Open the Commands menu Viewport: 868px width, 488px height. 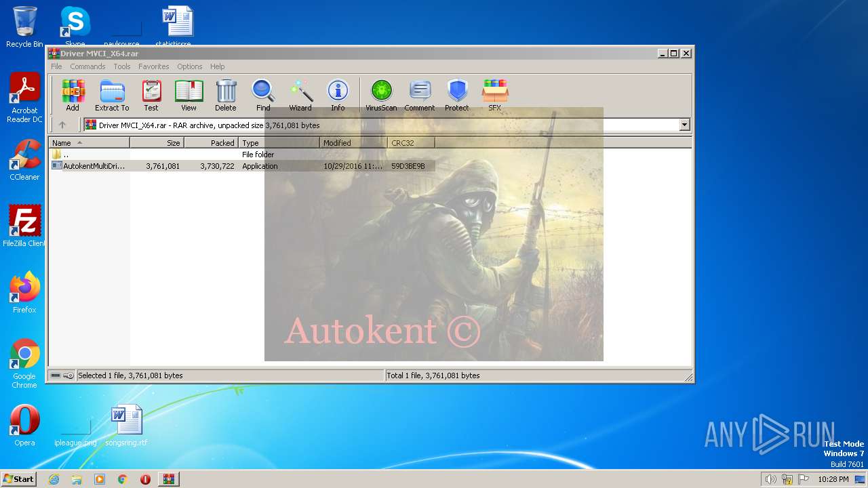[87, 66]
